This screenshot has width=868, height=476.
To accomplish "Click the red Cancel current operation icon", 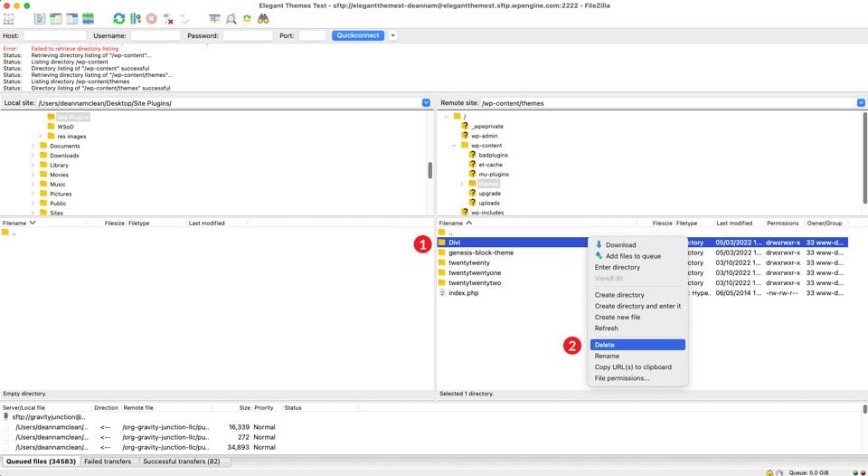I will click(151, 18).
